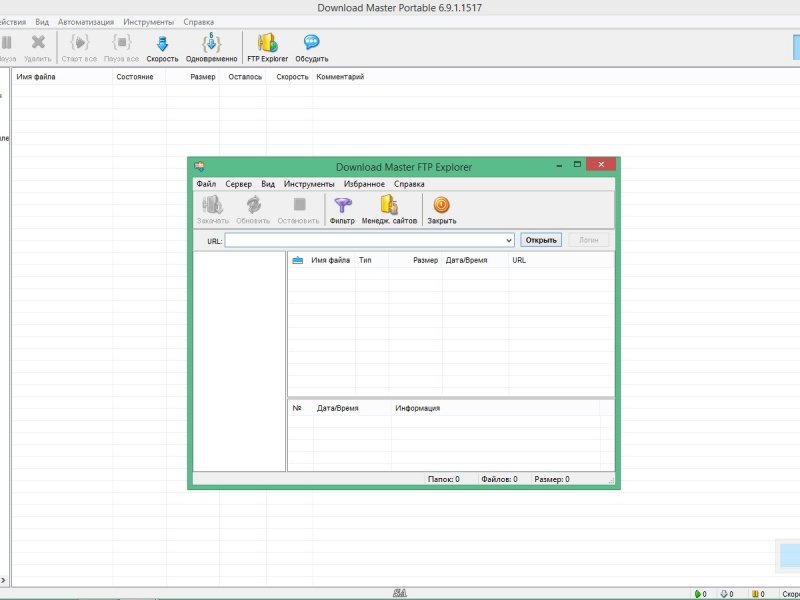Open Справка menu in FTP Explorer

tap(409, 184)
